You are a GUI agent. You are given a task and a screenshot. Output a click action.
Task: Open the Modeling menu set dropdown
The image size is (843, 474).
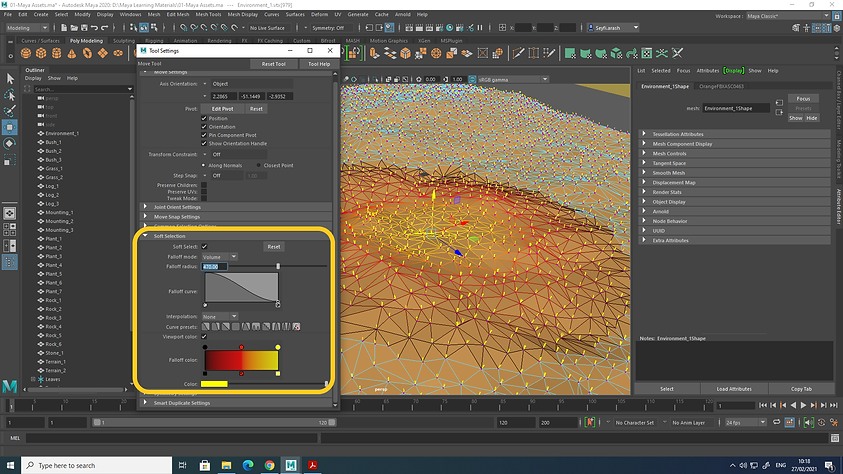(27, 27)
